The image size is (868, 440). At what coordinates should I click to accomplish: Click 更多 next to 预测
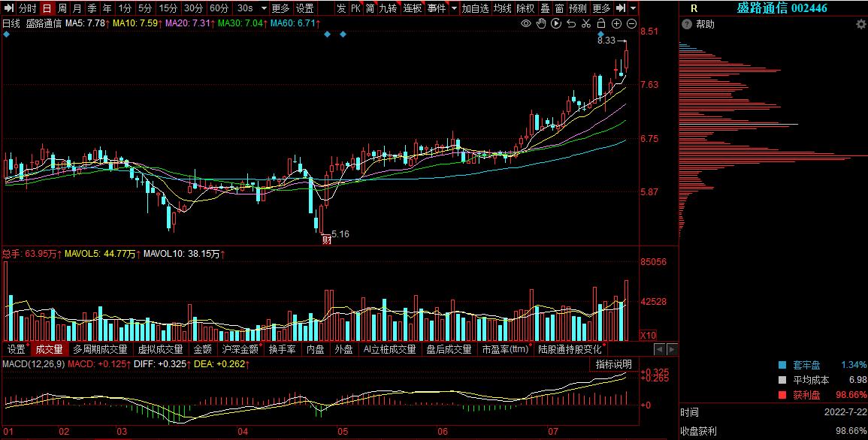pyautogui.click(x=601, y=8)
